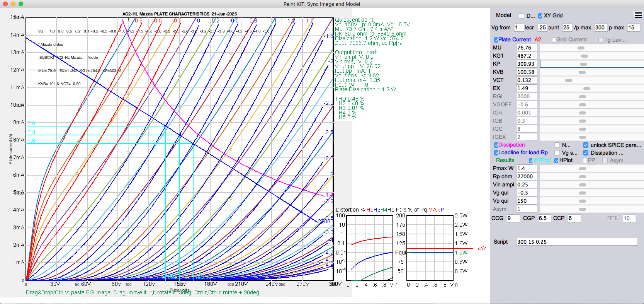Click the red A2 label
Viewport: 644px width, 304px height.
[538, 40]
